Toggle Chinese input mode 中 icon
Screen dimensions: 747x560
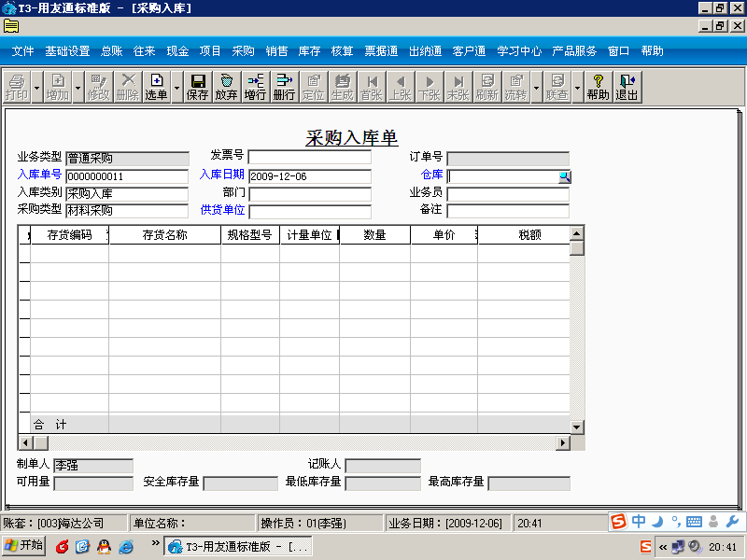click(639, 522)
